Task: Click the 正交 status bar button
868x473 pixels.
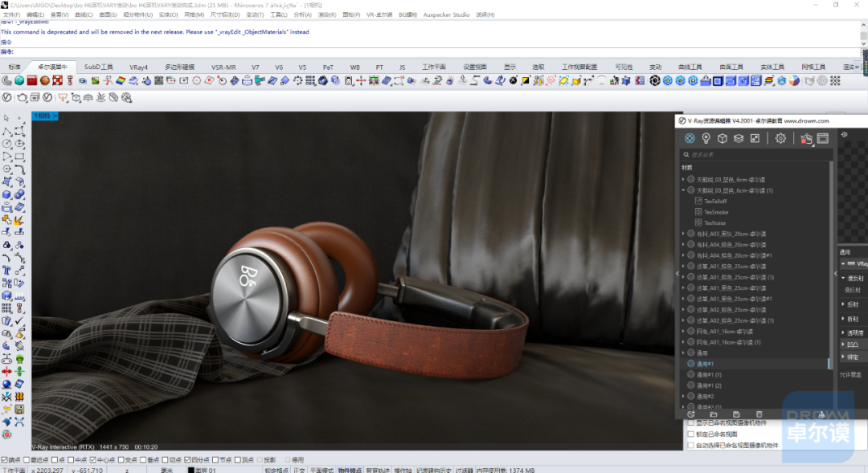Action: click(299, 471)
